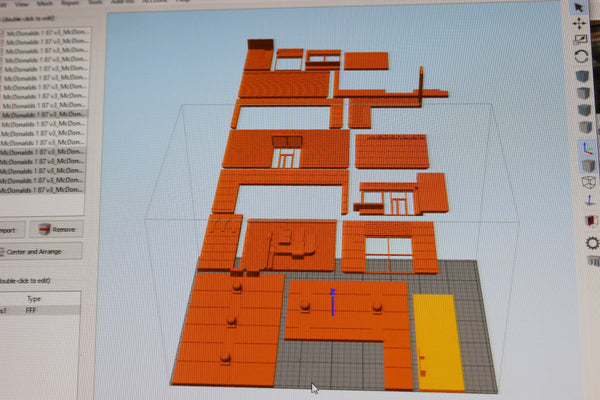
Task: Choose the scale model tool
Action: click(x=581, y=39)
